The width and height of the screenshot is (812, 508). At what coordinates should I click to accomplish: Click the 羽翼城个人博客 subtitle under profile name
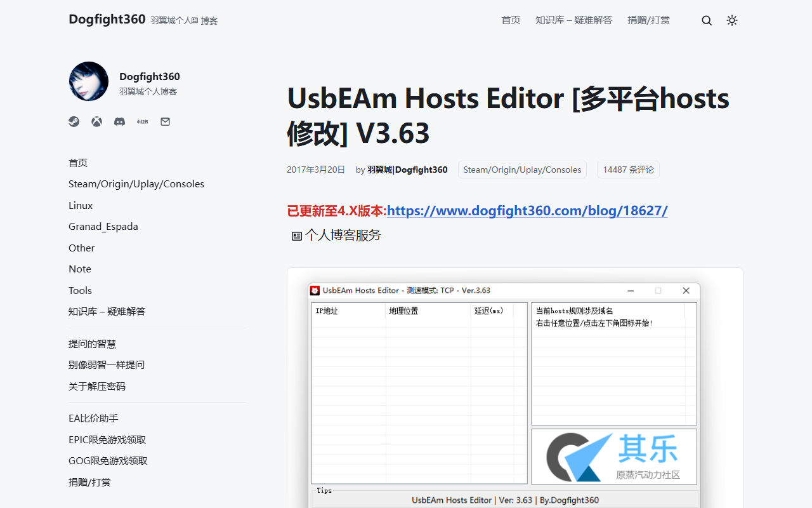point(148,91)
